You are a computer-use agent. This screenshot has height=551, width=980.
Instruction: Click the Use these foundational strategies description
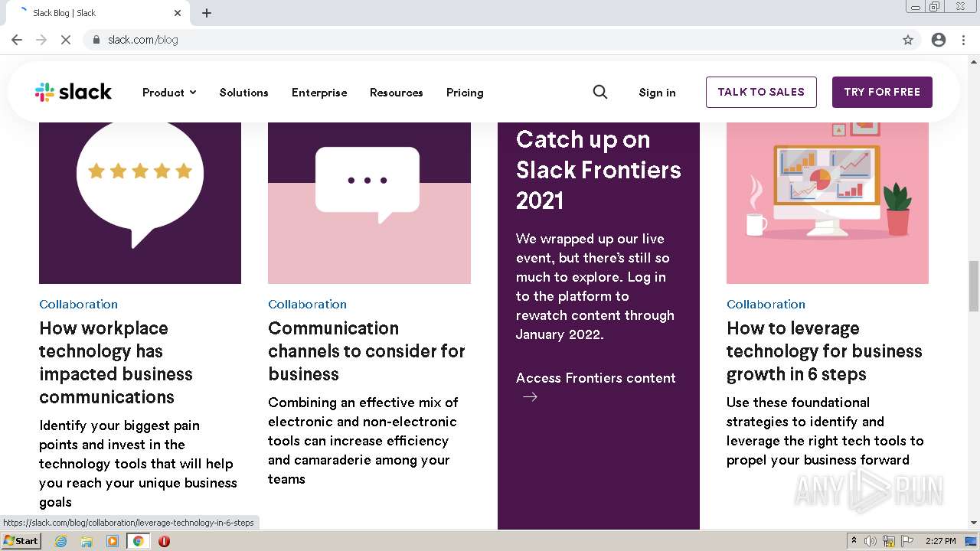(825, 431)
